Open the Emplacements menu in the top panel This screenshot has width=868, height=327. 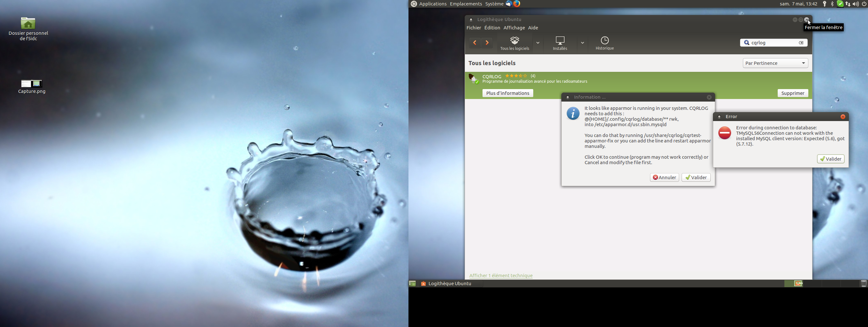coord(466,4)
